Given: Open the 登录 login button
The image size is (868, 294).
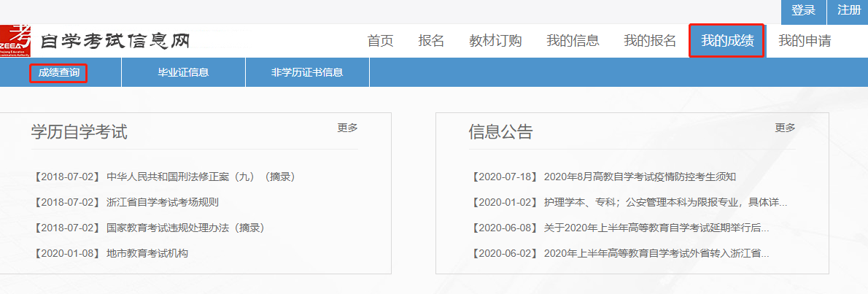Looking at the screenshot, I should 803,11.
